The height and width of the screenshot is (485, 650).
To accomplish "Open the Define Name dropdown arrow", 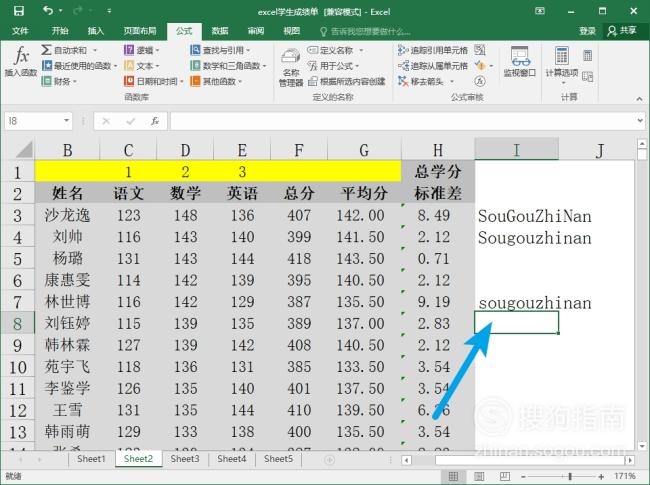I will (x=361, y=51).
